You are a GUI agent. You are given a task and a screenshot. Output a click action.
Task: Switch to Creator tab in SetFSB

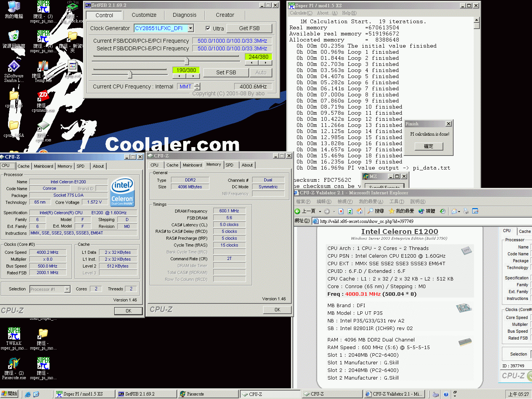[225, 15]
